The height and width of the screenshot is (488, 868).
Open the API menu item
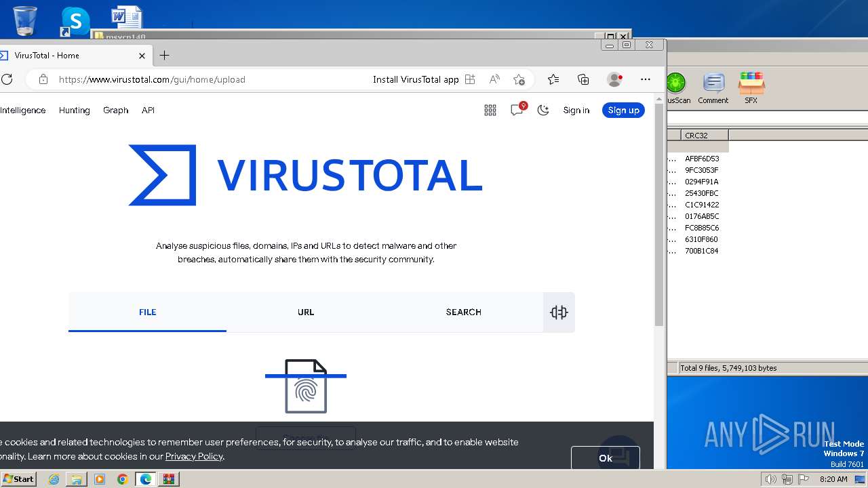[x=148, y=110]
